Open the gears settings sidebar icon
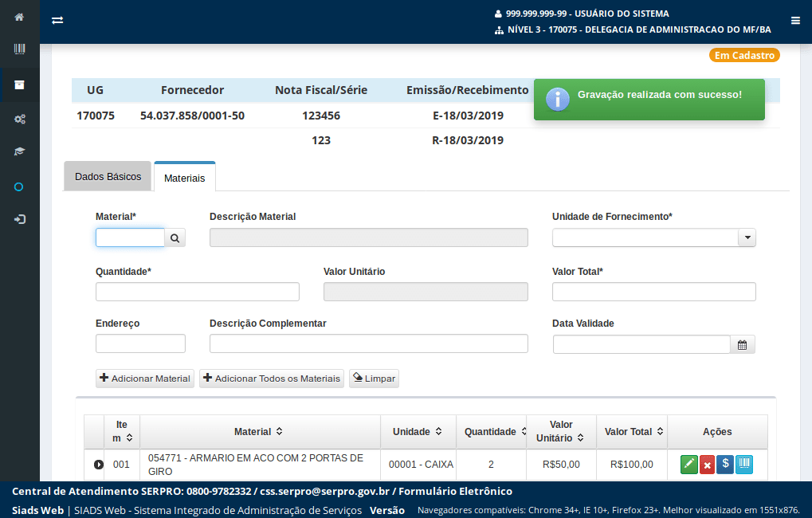This screenshot has height=518, width=812. point(19,119)
